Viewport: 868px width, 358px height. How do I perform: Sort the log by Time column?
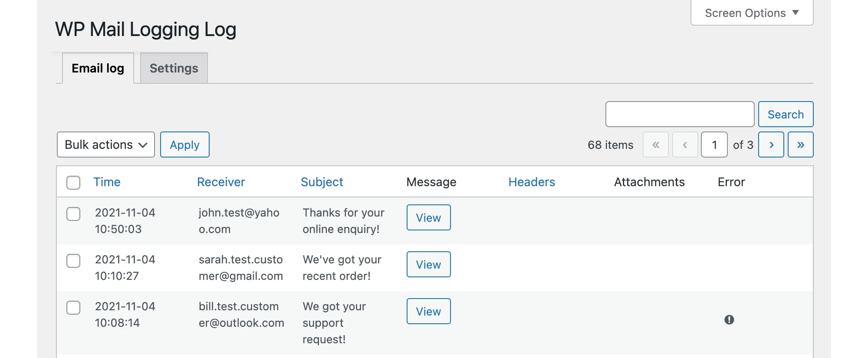pyautogui.click(x=107, y=182)
